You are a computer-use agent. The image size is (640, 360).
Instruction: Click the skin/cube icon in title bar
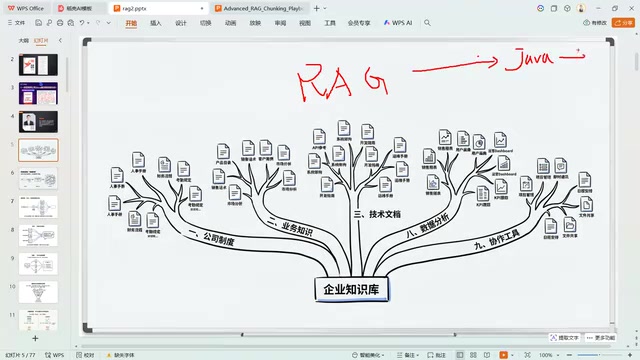(567, 8)
